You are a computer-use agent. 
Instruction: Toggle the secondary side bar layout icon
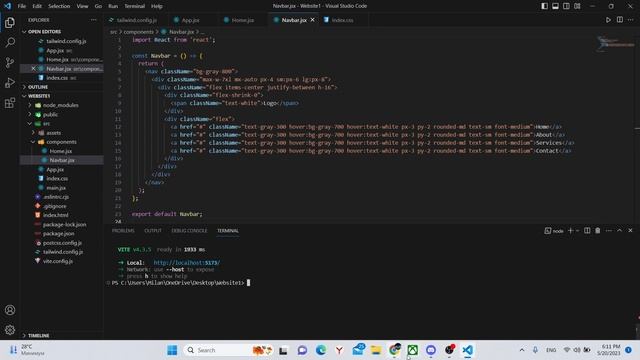pyautogui.click(x=567, y=6)
